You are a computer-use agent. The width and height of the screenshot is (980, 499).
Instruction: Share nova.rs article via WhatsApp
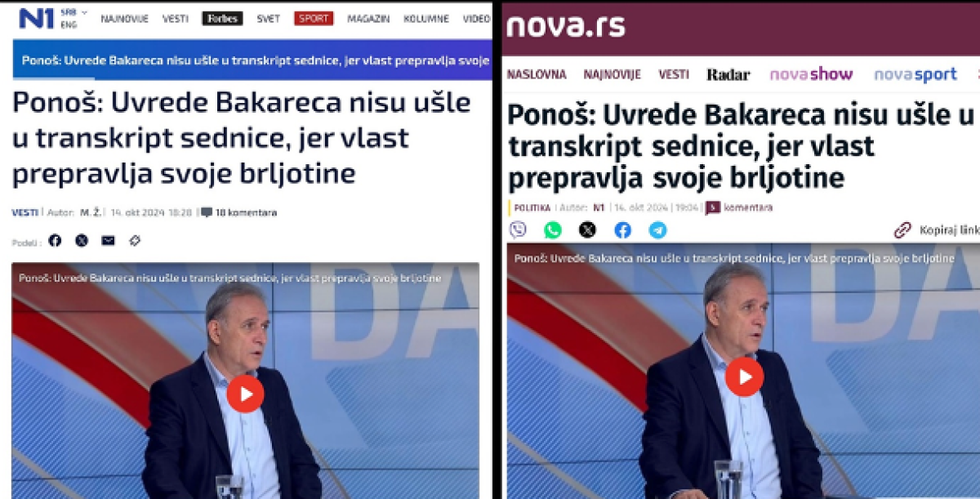(x=553, y=229)
